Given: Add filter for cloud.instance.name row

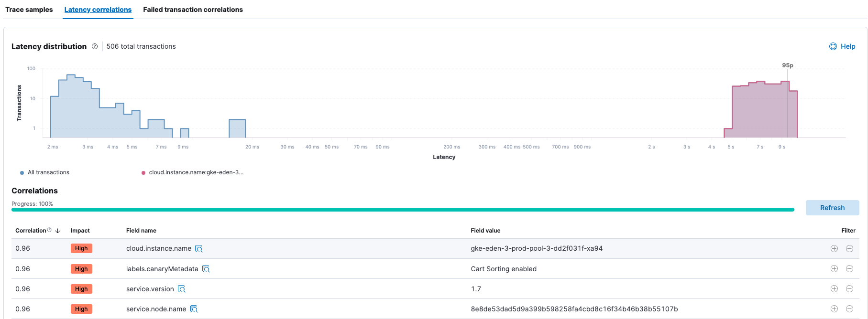Looking at the screenshot, I should [x=834, y=248].
